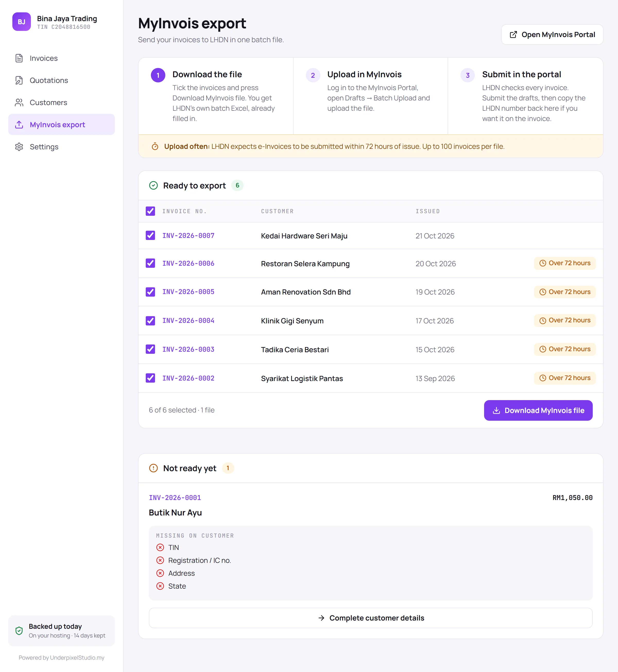Click the warning icon beside Not ready yet
Image resolution: width=618 pixels, height=672 pixels.
(153, 468)
